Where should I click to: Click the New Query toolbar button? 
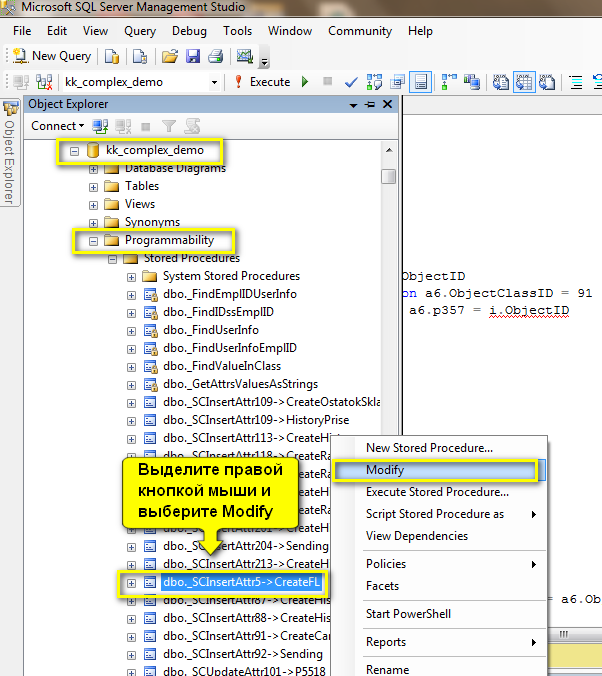point(52,56)
